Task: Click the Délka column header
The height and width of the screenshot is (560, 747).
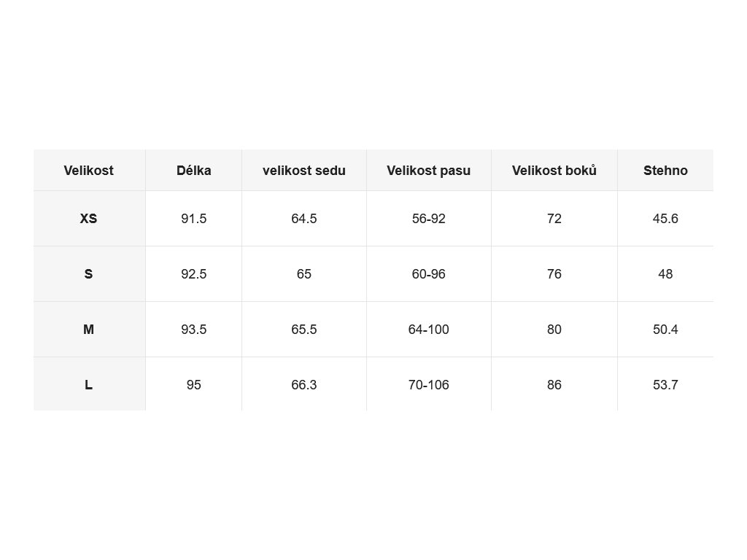Action: coord(194,170)
